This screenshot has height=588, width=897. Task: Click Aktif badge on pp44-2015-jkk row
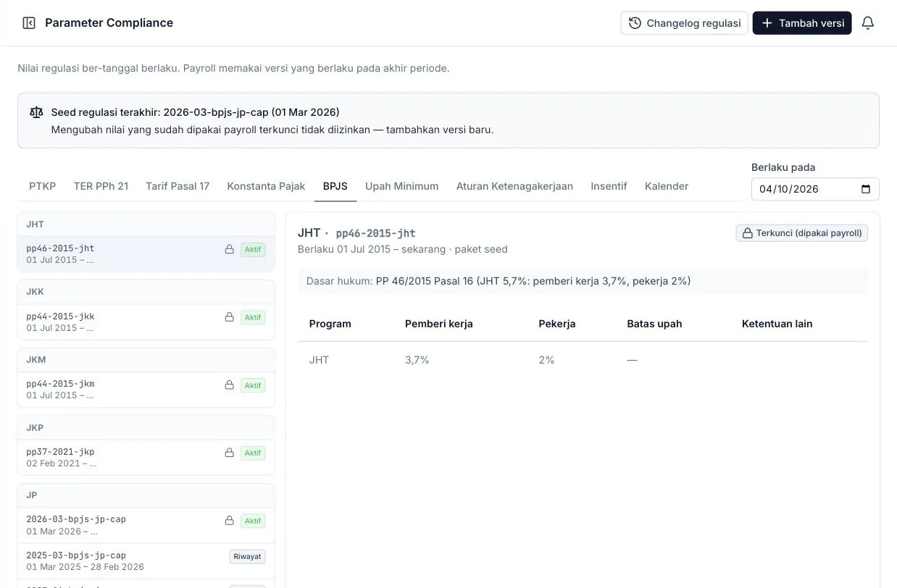pos(253,317)
